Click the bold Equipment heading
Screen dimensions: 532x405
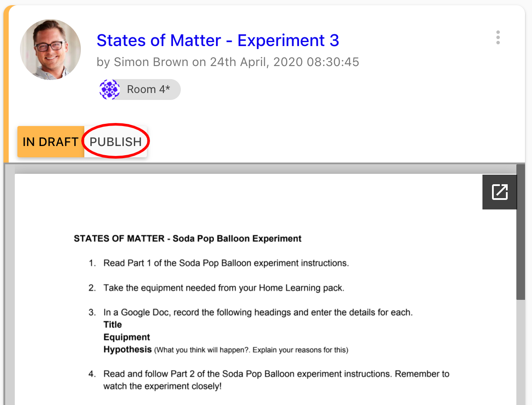click(126, 337)
